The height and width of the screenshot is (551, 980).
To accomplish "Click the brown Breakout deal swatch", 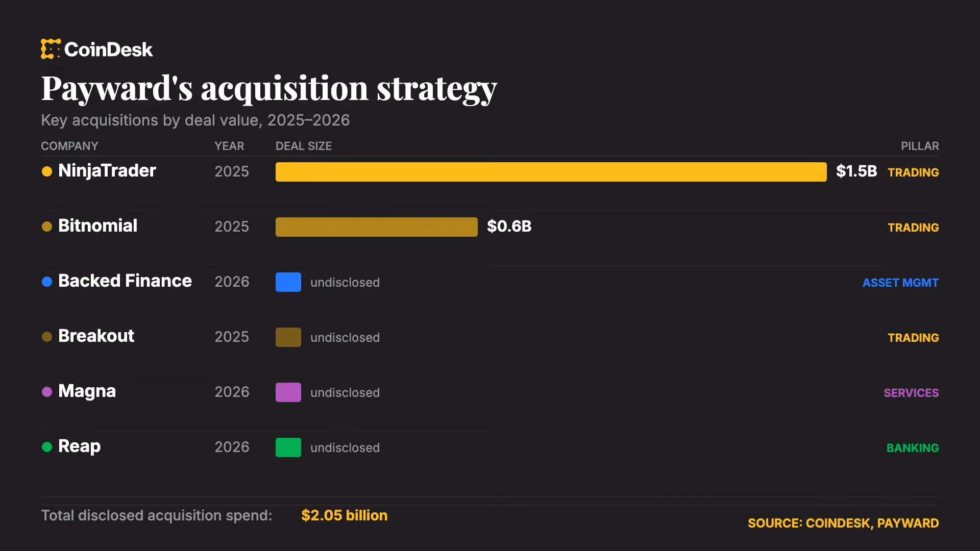I will click(x=288, y=337).
